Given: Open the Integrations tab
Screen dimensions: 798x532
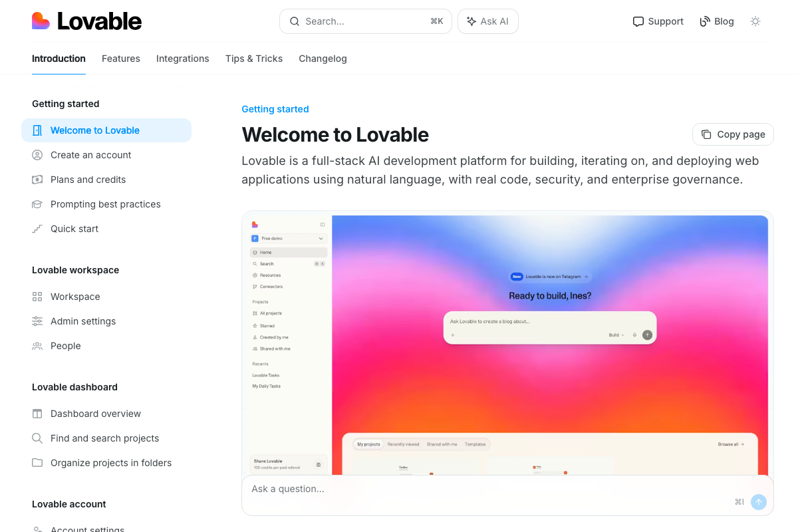Looking at the screenshot, I should 183,59.
